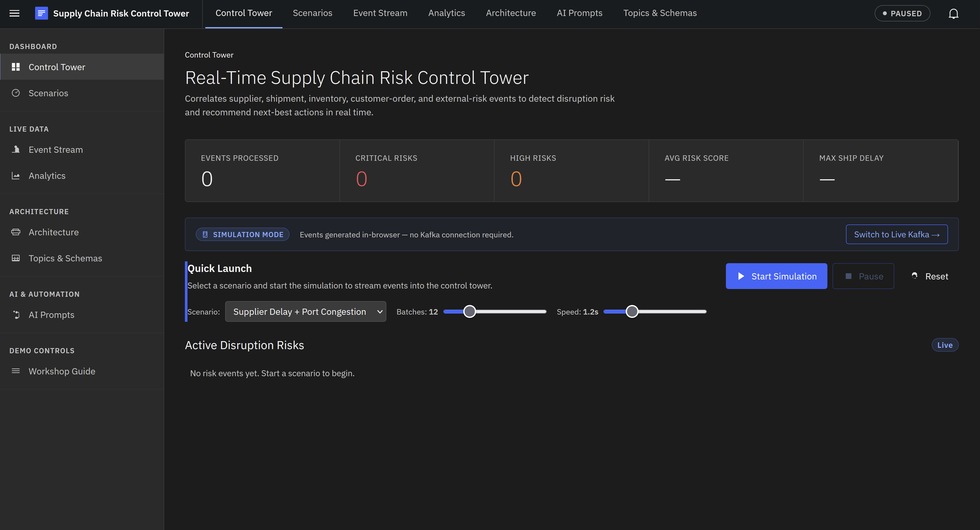Screen dimensions: 980x530
Task: Toggle the PAUSED status pill
Action: (902, 13)
